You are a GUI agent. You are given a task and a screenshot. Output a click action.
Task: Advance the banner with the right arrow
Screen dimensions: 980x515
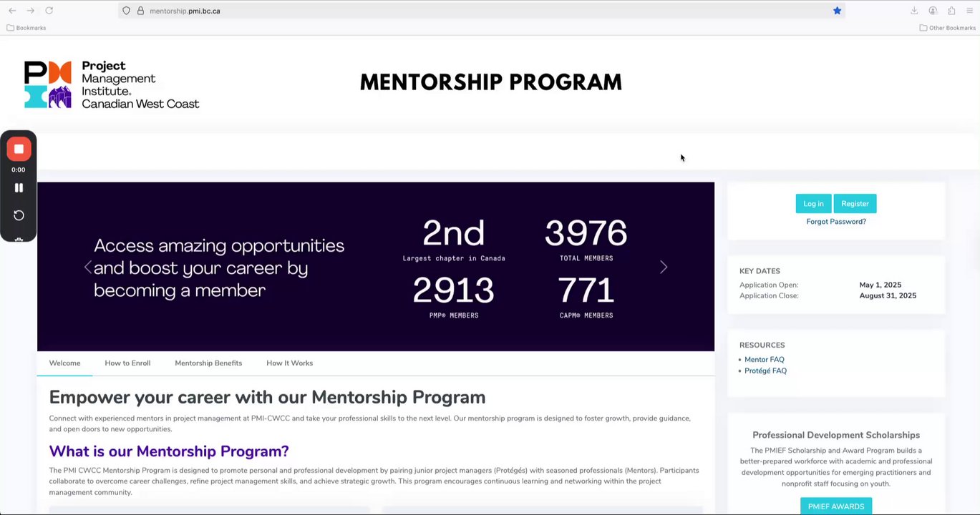[x=664, y=267]
